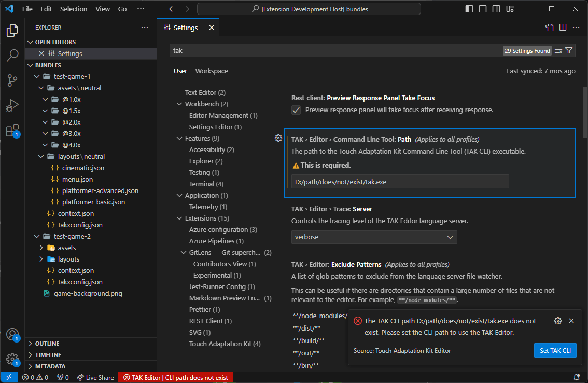
Task: Toggle primary side bar layout icon
Action: point(469,9)
